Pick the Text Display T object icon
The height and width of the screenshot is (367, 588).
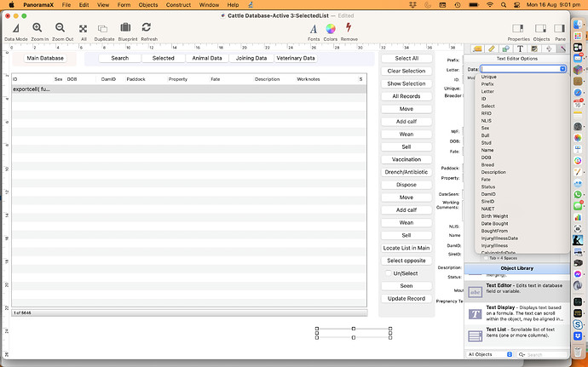point(476,314)
